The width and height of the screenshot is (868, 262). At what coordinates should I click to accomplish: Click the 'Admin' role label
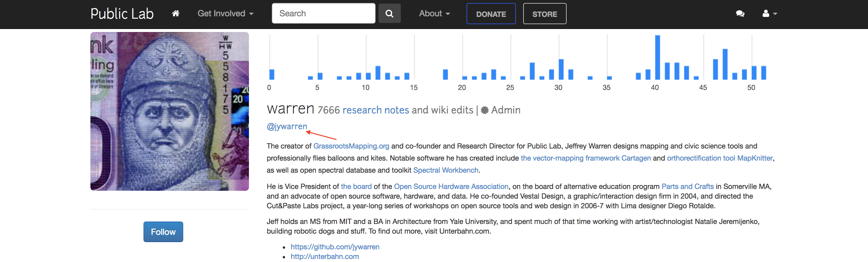pyautogui.click(x=506, y=110)
